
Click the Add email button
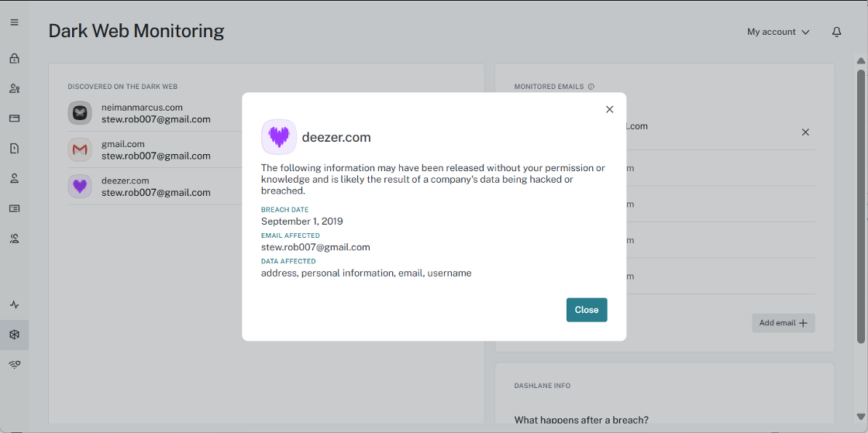(783, 323)
